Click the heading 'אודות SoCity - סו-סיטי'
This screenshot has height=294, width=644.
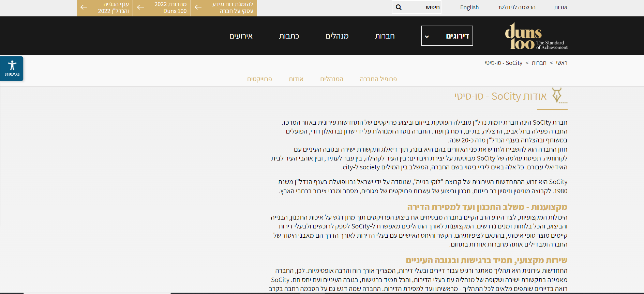[x=500, y=96]
